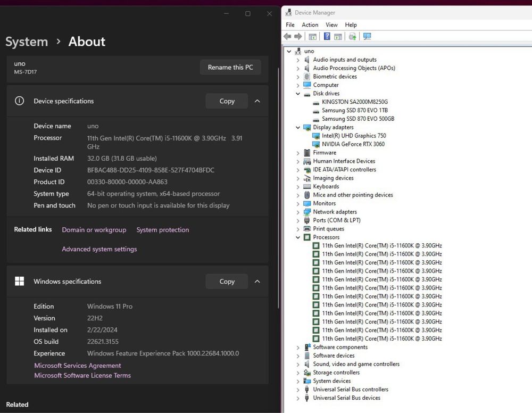Collapse the uno root node
Image resolution: width=532 pixels, height=413 pixels.
coord(289,51)
